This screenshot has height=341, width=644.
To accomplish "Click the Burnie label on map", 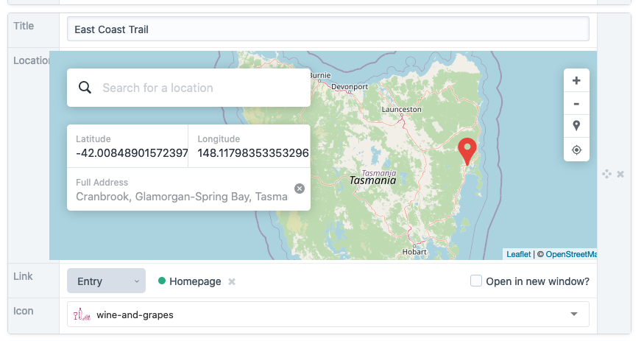I will tap(320, 75).
